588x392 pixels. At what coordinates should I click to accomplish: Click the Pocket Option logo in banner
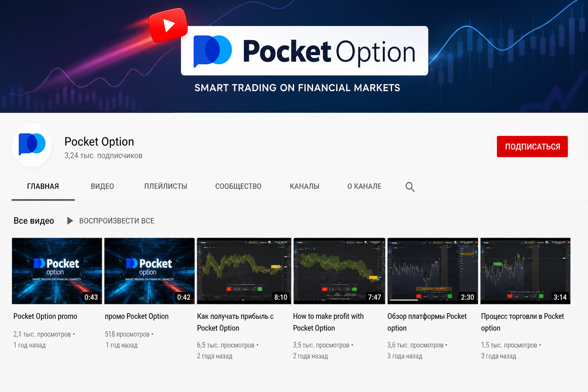pyautogui.click(x=304, y=51)
